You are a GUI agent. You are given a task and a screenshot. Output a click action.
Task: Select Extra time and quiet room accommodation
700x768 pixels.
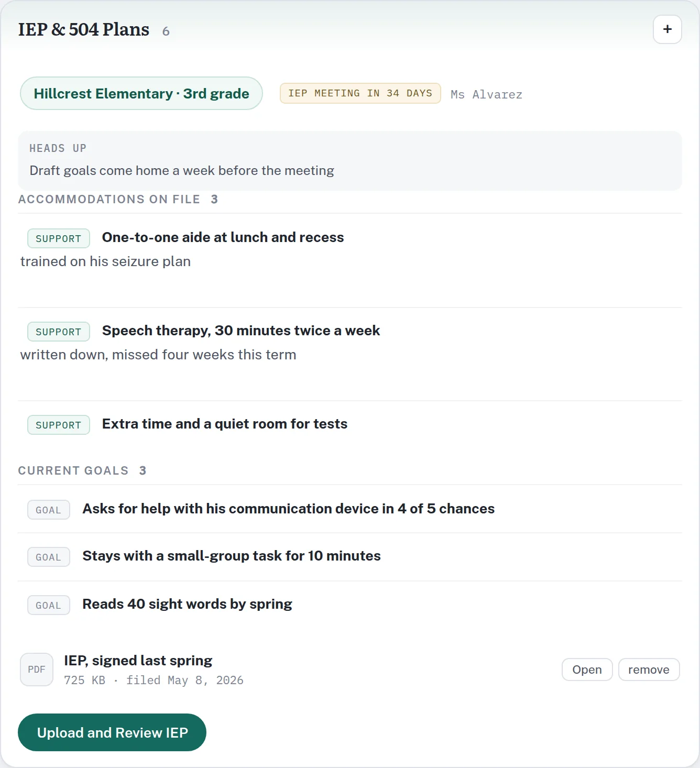(350, 424)
